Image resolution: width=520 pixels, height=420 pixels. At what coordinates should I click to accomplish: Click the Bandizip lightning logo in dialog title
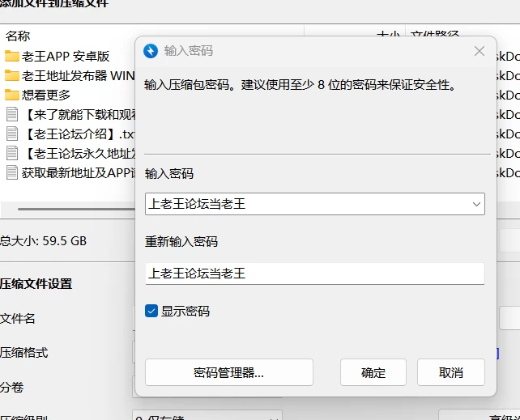(151, 51)
